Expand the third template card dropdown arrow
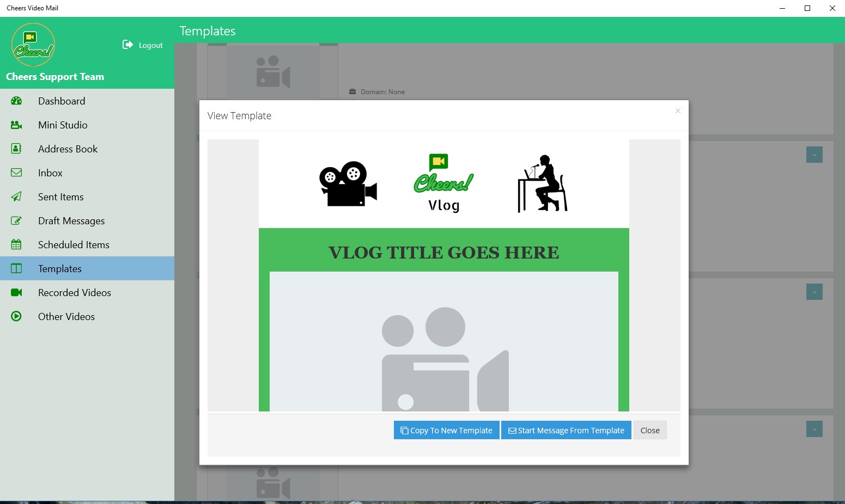Screen dimensions: 845x504 point(814,429)
